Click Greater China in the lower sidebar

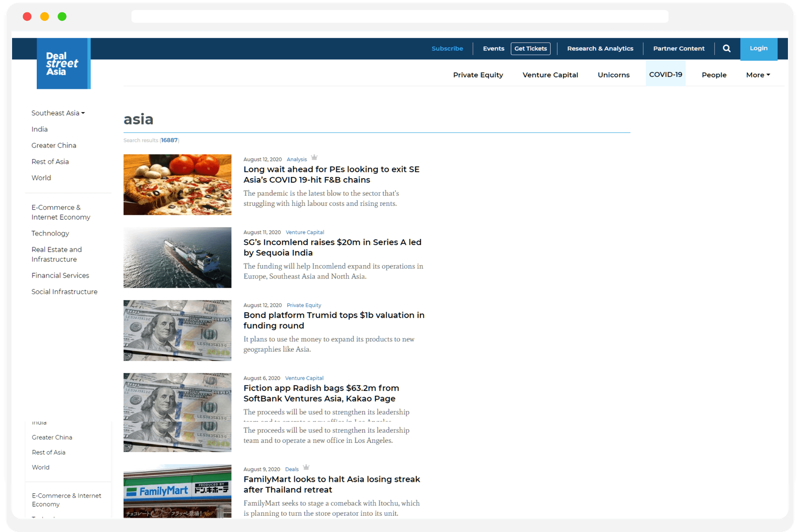pos(52,437)
